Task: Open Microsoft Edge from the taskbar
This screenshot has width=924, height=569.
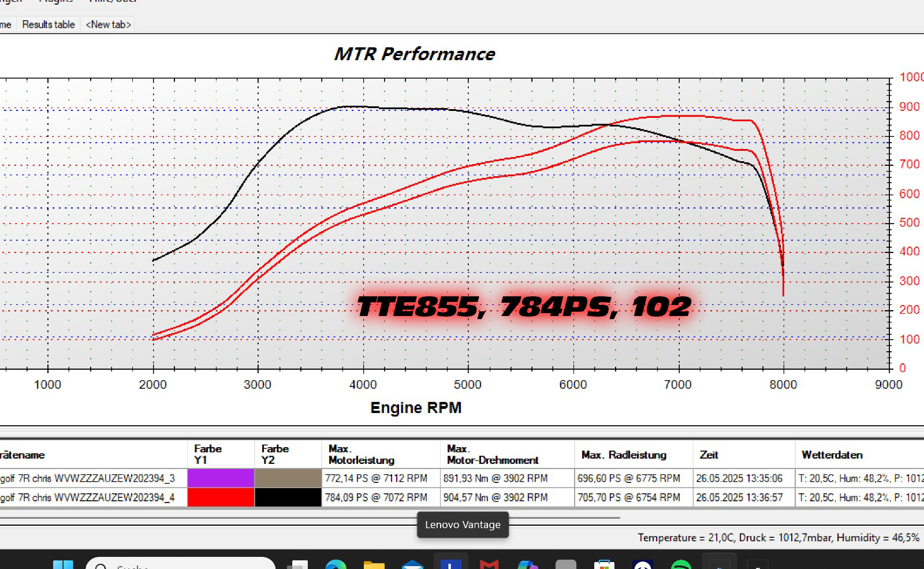Action: click(336, 564)
